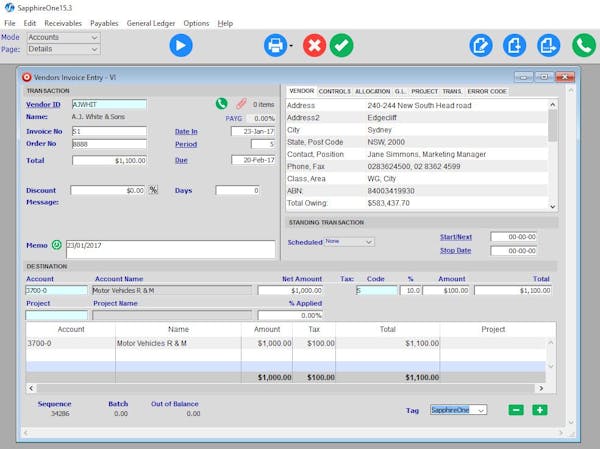Click the red Vendors Invoice Entry window icon
This screenshot has width=600, height=449.
pyautogui.click(x=26, y=77)
